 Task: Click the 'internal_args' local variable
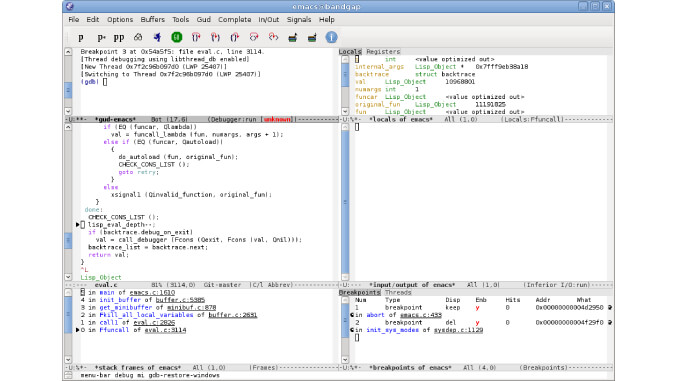(x=379, y=67)
